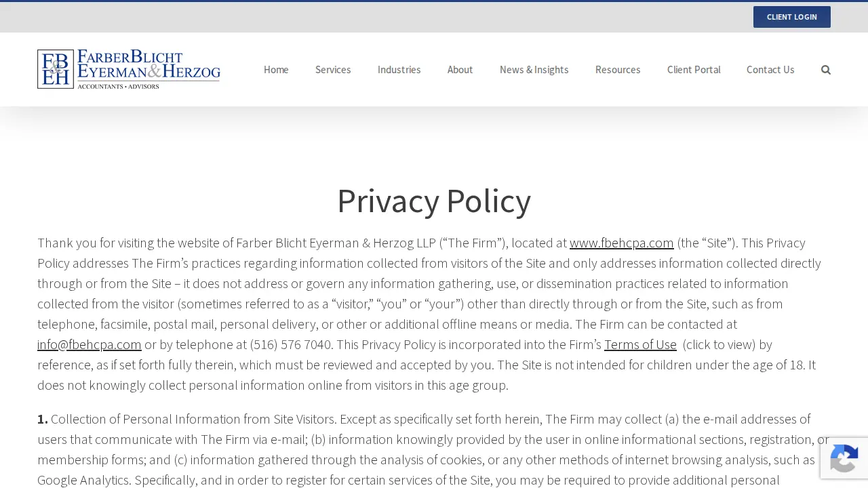Go to the Home menu item
This screenshot has height=488, width=868.
[x=276, y=70]
